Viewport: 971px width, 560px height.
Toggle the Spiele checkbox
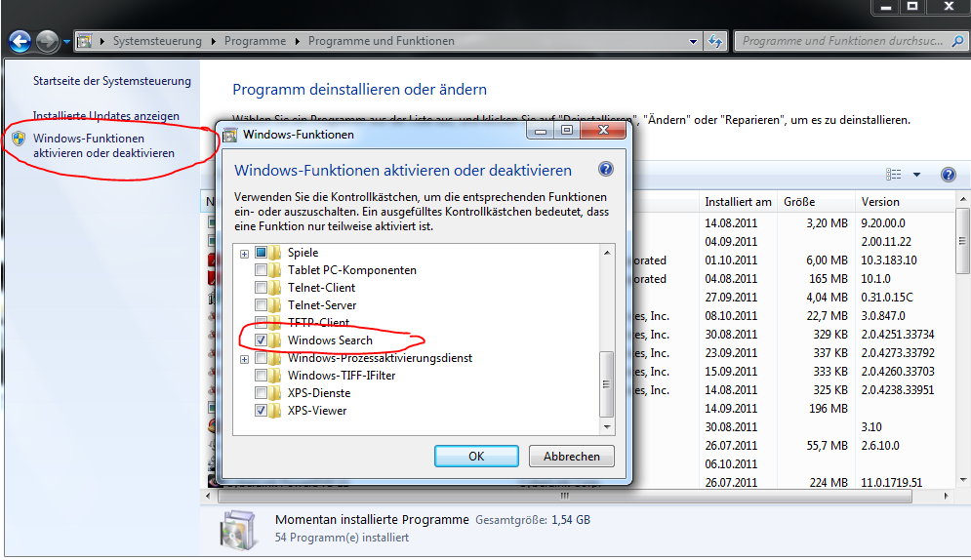click(x=261, y=253)
